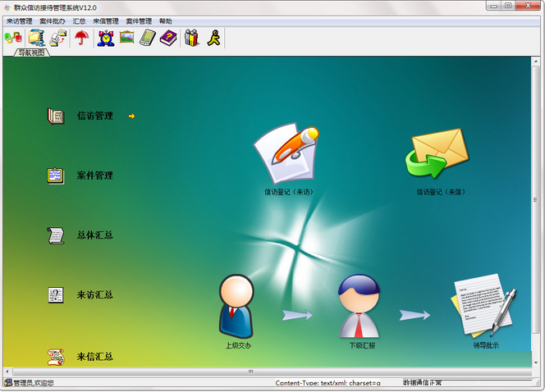The image size is (545, 392).
Task: Click the yellow running man icon
Action: pyautogui.click(x=213, y=38)
